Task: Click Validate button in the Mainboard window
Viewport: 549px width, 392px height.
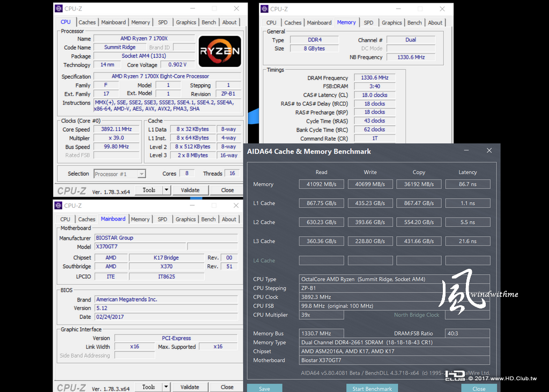Action: 190,387
